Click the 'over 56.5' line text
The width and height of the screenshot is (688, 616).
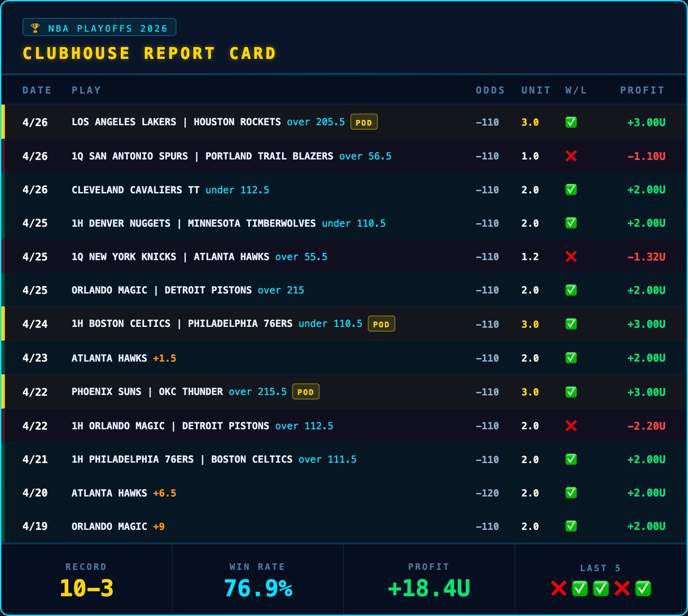(x=365, y=156)
